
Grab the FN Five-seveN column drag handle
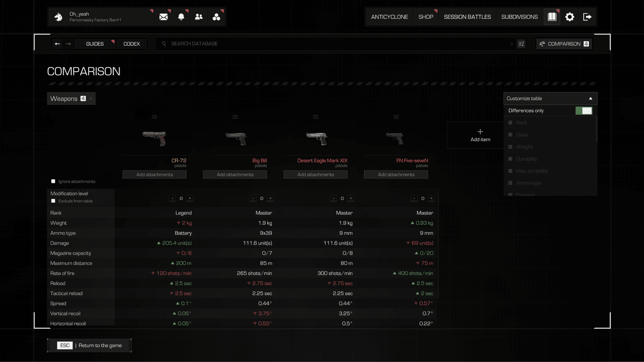tap(396, 117)
